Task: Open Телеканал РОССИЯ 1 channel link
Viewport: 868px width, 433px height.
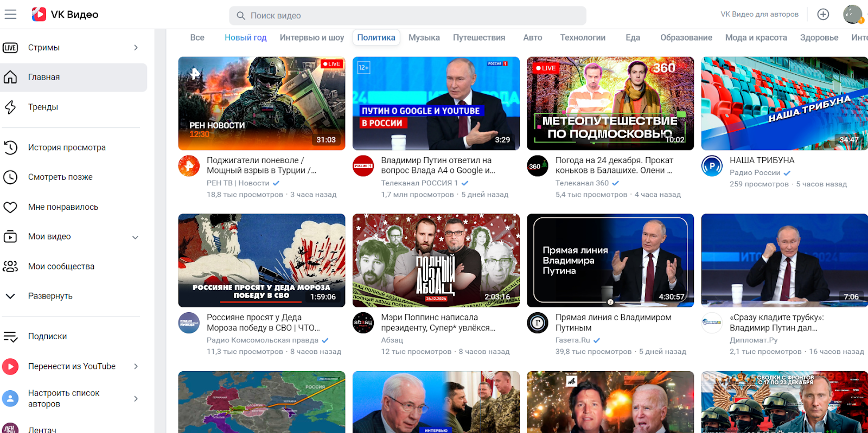Action: click(x=419, y=183)
